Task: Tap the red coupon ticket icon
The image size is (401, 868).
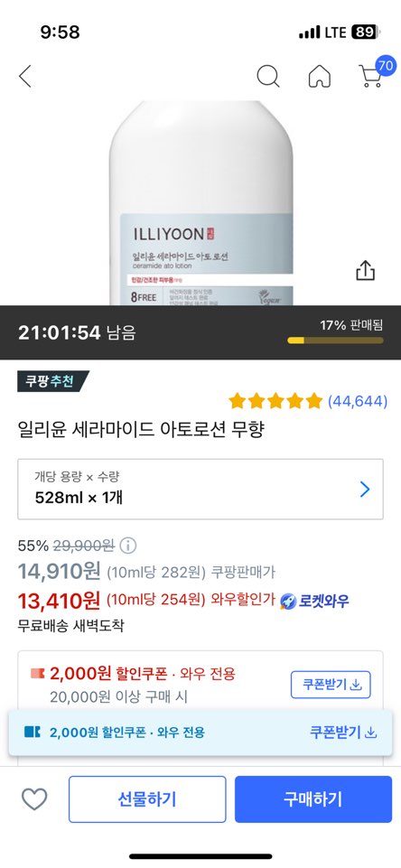Action: point(37,674)
